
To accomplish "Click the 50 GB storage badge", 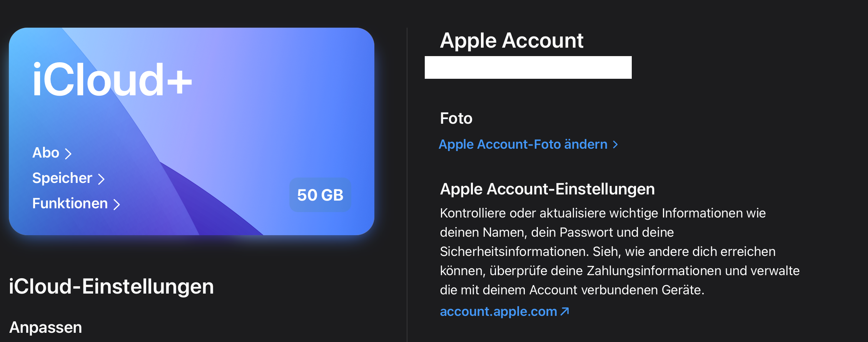I will (x=320, y=195).
